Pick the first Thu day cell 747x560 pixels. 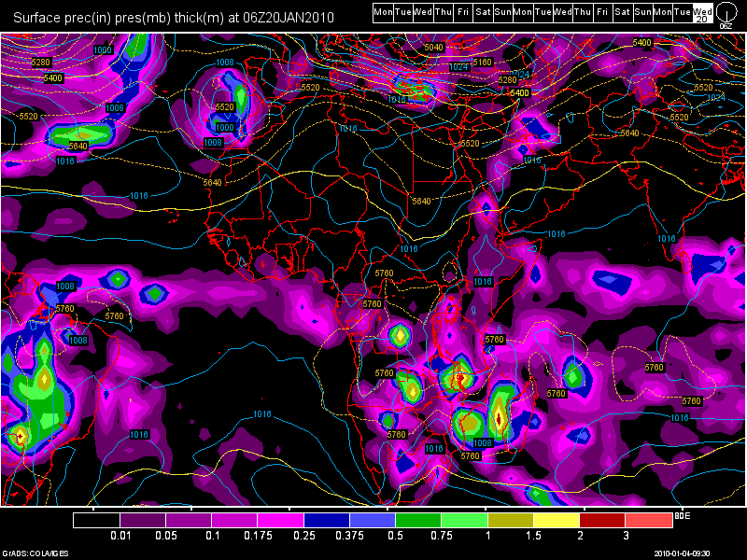(443, 12)
